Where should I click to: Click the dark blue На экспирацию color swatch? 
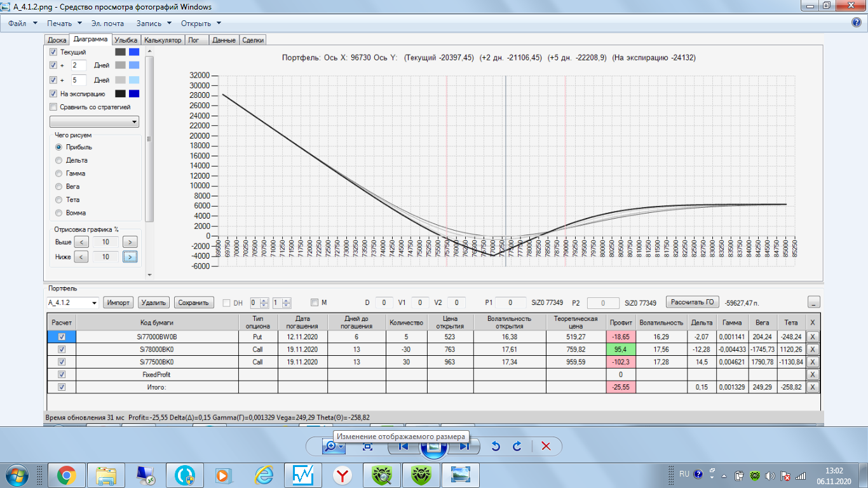pos(133,93)
